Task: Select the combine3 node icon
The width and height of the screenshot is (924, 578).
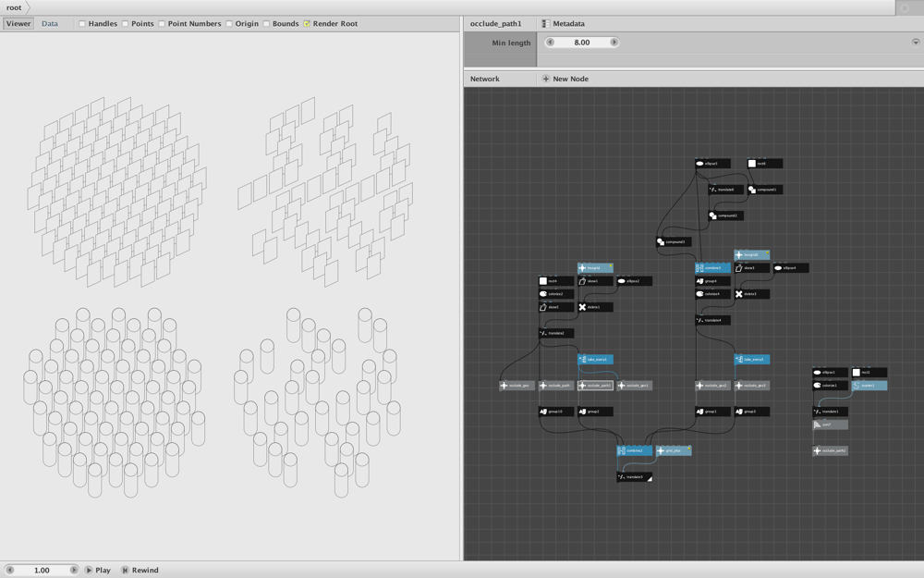Action: pos(700,268)
